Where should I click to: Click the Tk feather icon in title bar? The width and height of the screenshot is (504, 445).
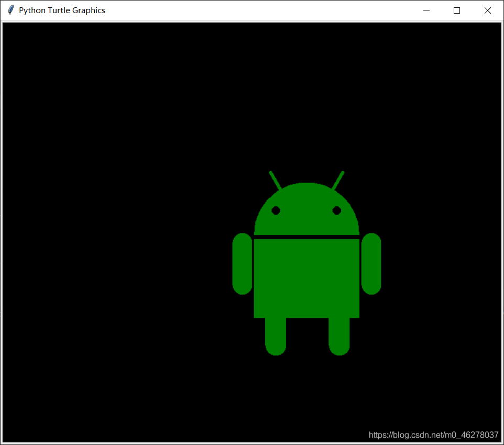[x=11, y=10]
